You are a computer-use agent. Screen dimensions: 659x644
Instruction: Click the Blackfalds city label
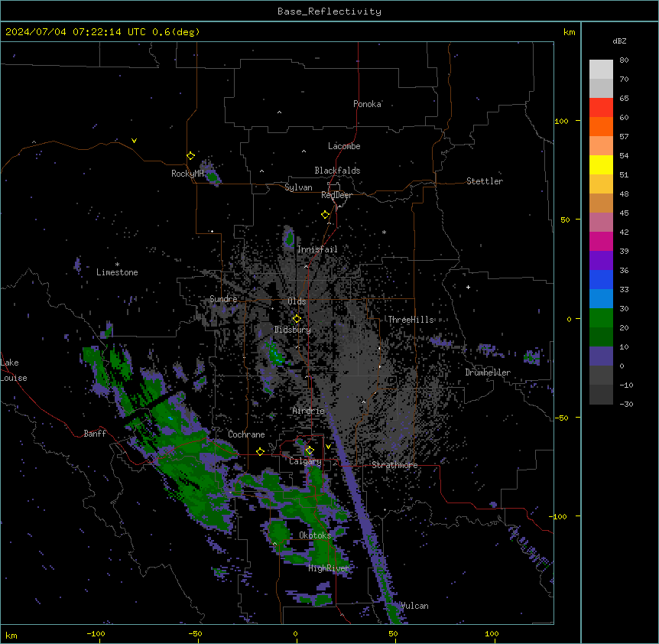337,171
